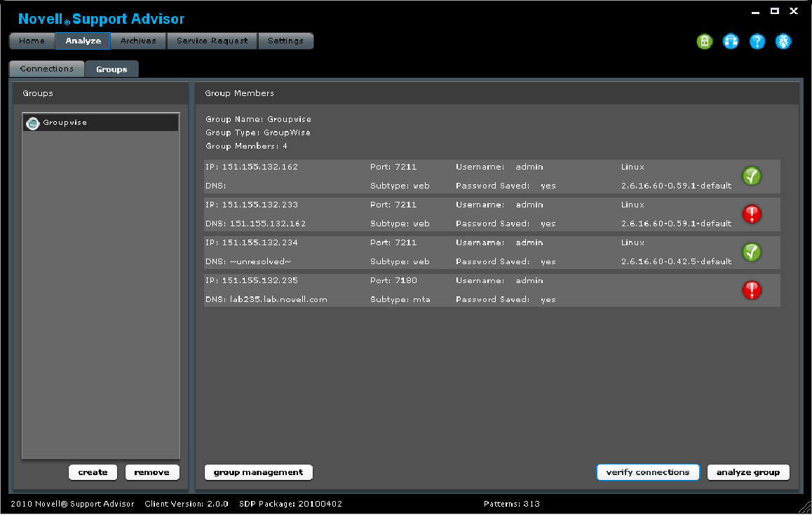Click Group Type: GroupWise text
Screen dimensions: 812x515
click(258, 133)
